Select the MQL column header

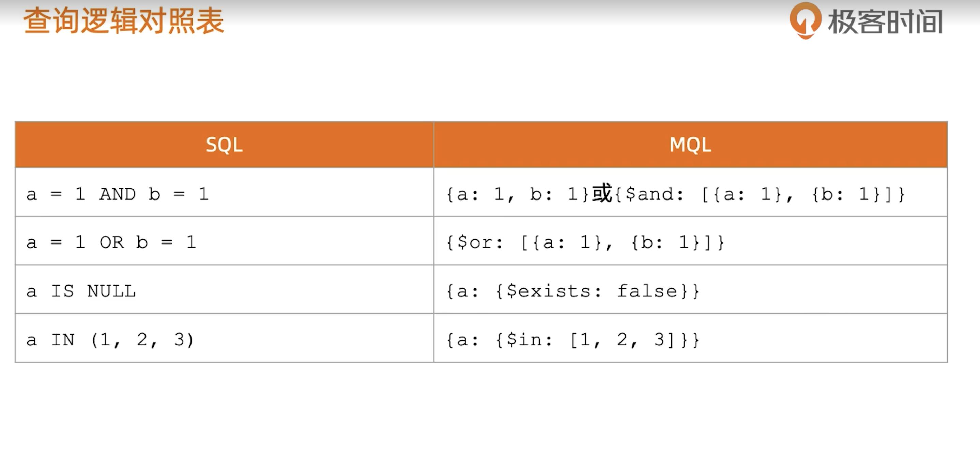click(690, 145)
